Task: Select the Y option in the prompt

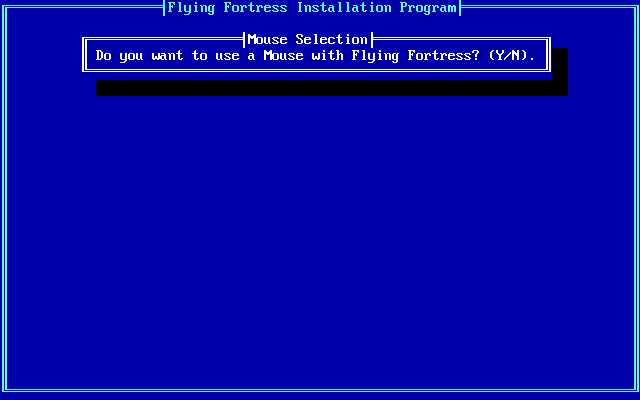Action: (x=500, y=56)
